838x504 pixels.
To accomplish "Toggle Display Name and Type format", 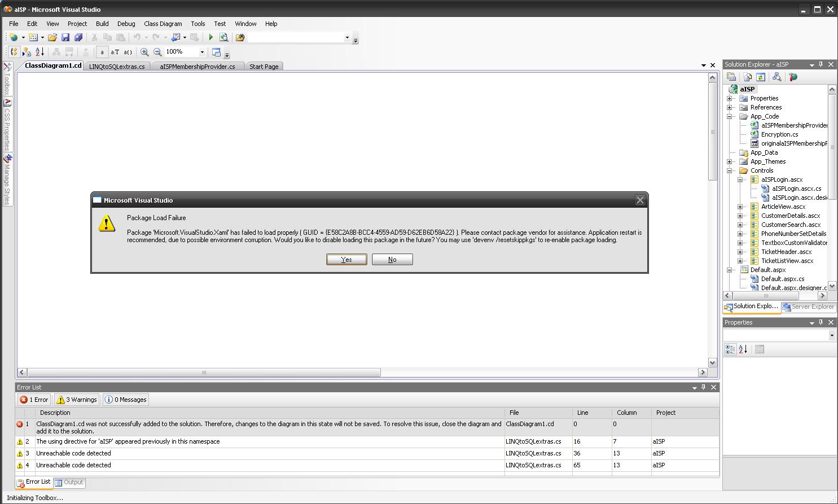I will (x=115, y=52).
